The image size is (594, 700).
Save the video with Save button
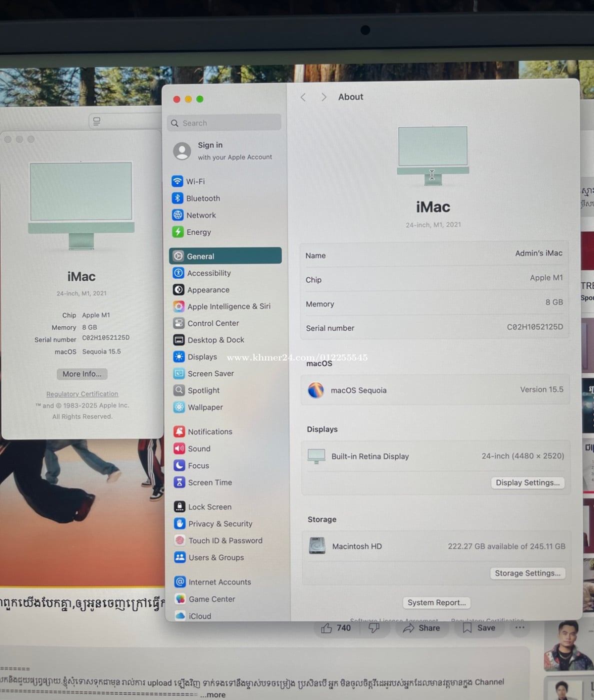point(478,628)
